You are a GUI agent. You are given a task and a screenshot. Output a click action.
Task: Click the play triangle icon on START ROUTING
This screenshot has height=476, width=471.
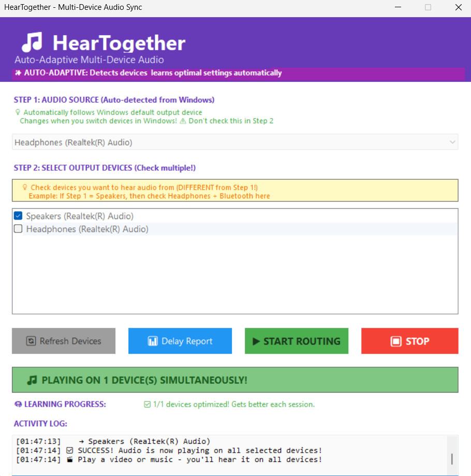tap(256, 341)
